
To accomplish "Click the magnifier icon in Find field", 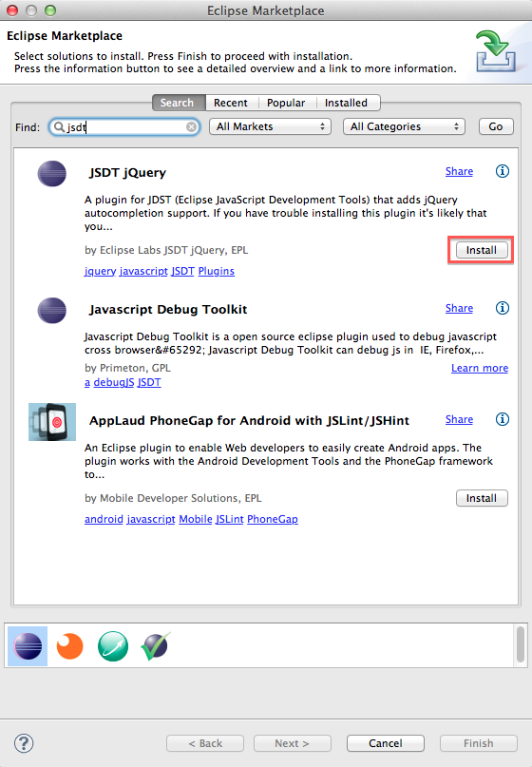I will tap(59, 127).
